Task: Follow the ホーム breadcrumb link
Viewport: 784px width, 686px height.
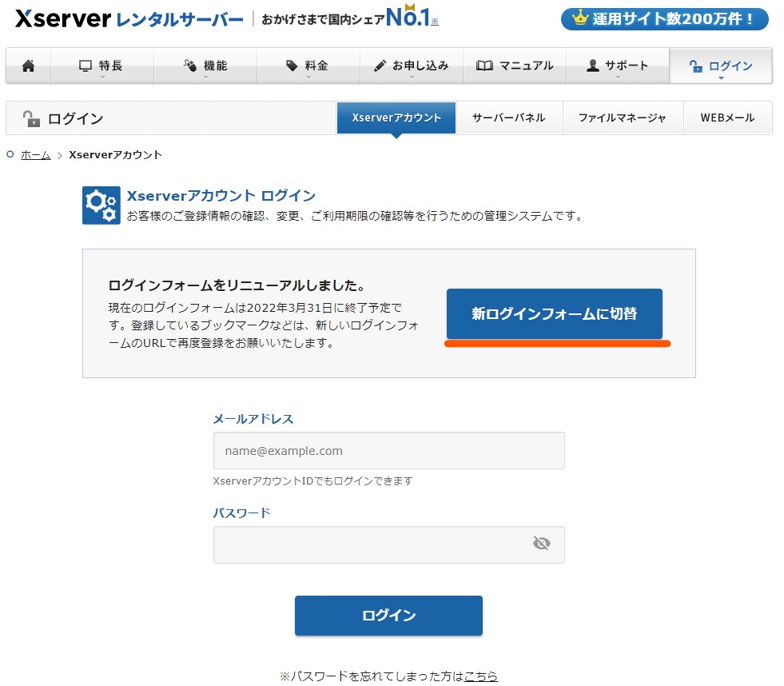Action: (35, 155)
